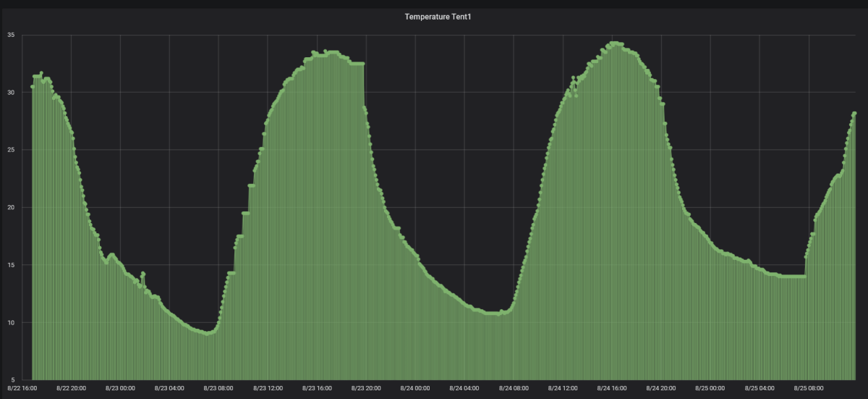Click the highest peak data point on 8/24
Screen dimensions: 868x399
point(613,43)
